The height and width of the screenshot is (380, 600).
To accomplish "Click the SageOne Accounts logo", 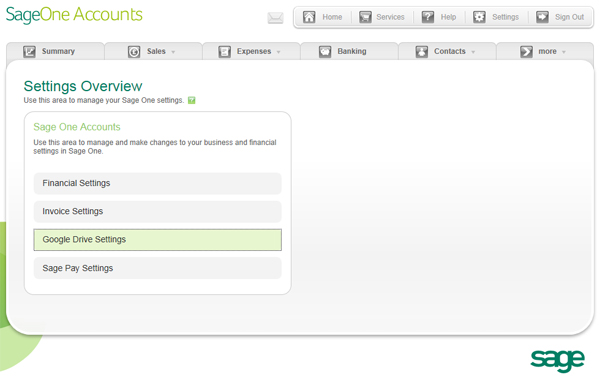I will [74, 15].
